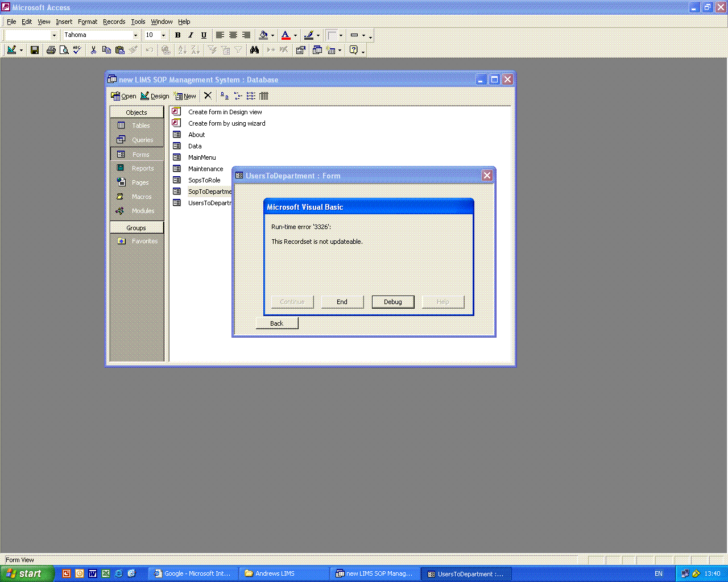Viewport: 728px width, 582px height.
Task: Click the Sort Ascending icon
Action: (182, 50)
